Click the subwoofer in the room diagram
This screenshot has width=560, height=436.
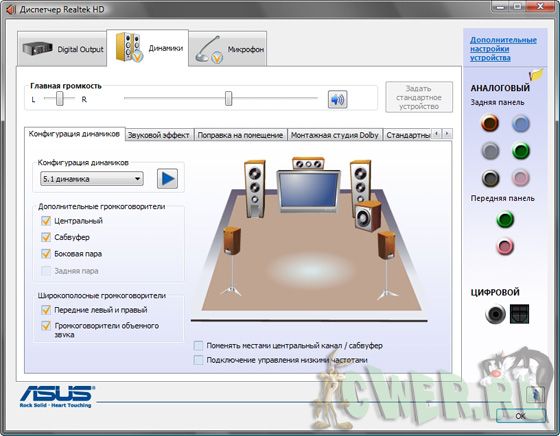368,216
